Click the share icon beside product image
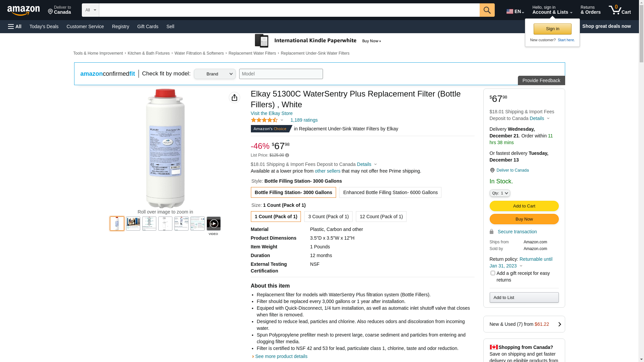Image resolution: width=644 pixels, height=362 pixels. (x=234, y=98)
